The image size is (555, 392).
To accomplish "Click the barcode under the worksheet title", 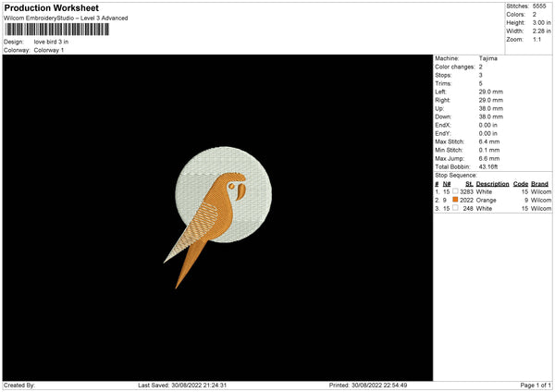I will pos(55,30).
